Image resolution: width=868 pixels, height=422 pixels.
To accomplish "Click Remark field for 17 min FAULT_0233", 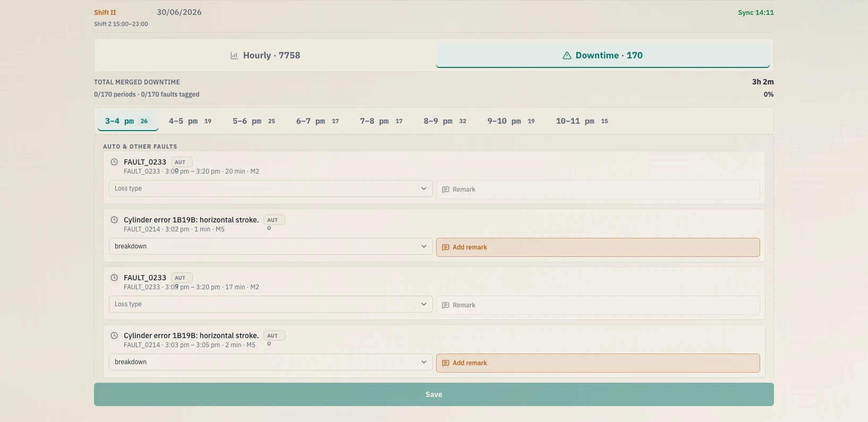I will [598, 305].
